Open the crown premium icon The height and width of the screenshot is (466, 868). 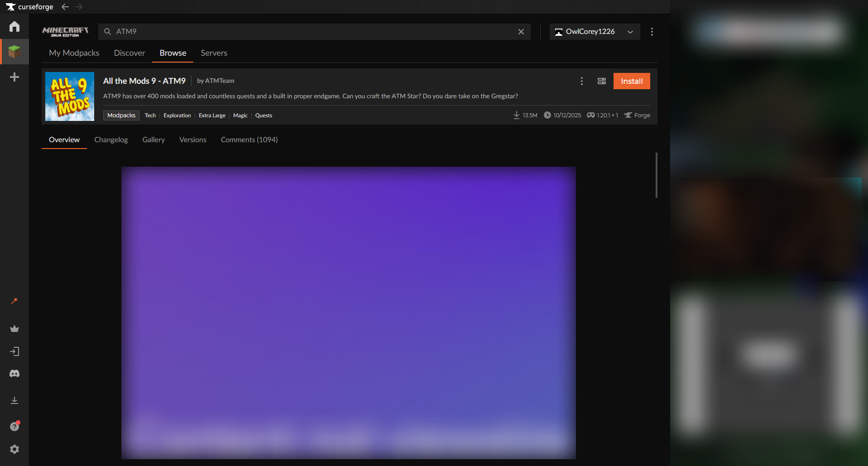click(14, 329)
